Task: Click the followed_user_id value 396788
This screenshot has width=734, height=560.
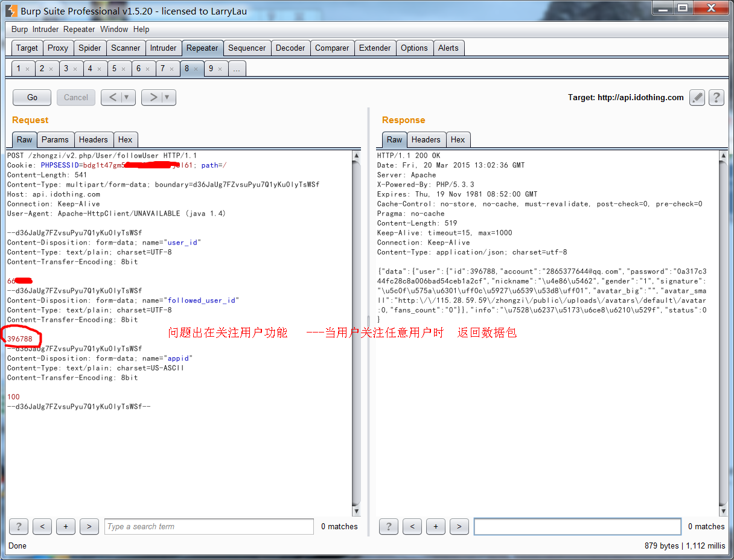Action: [20, 339]
